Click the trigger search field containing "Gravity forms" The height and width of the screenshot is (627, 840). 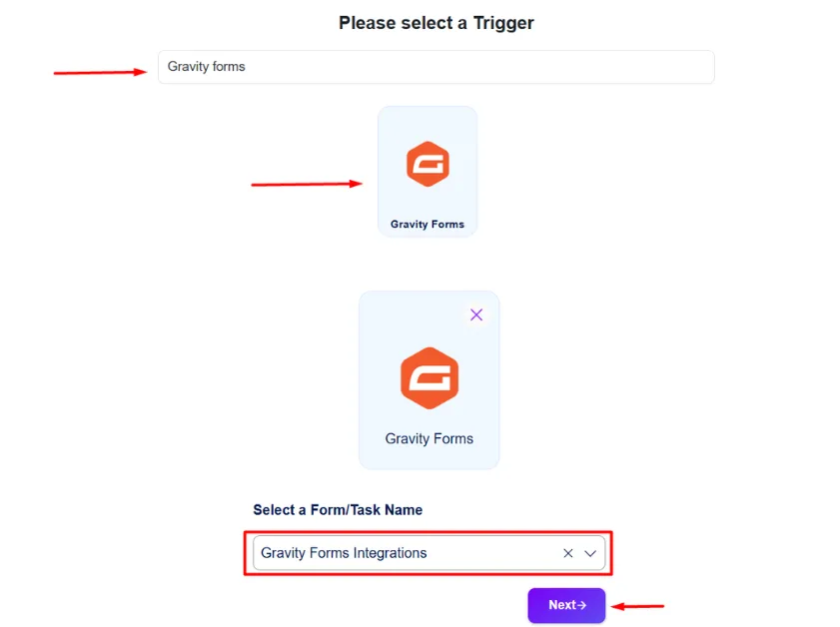[435, 67]
